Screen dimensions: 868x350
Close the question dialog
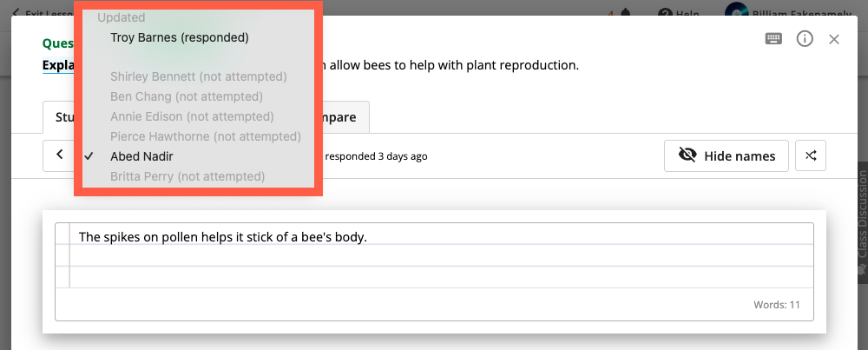(834, 39)
